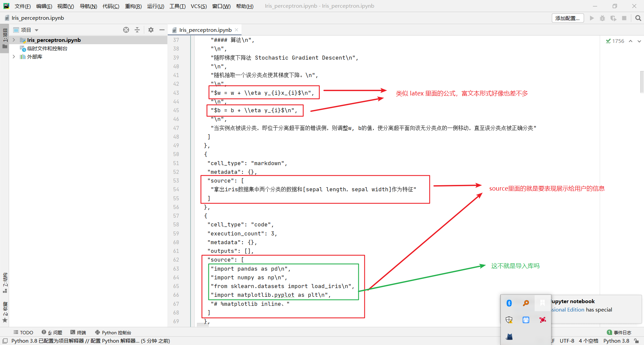Toggle the 2: 收藏 side tool window
The height and width of the screenshot is (345, 644).
click(5, 312)
